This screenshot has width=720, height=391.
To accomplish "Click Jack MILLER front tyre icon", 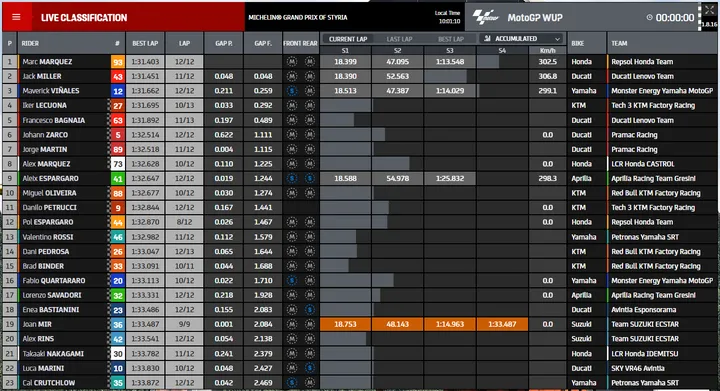I will point(292,76).
